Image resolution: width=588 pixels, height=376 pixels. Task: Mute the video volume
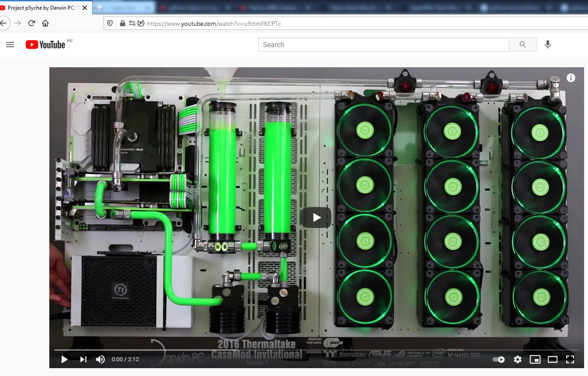[x=100, y=359]
